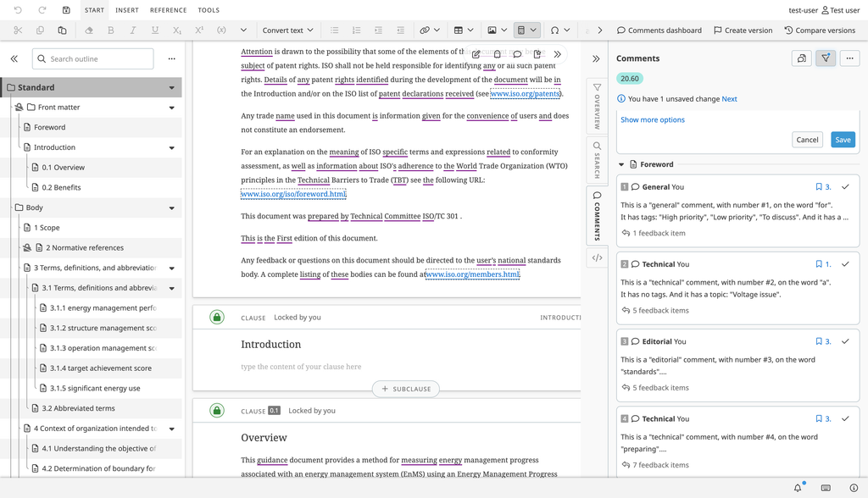Click the notifications bell icon
868x498 pixels.
coord(798,488)
